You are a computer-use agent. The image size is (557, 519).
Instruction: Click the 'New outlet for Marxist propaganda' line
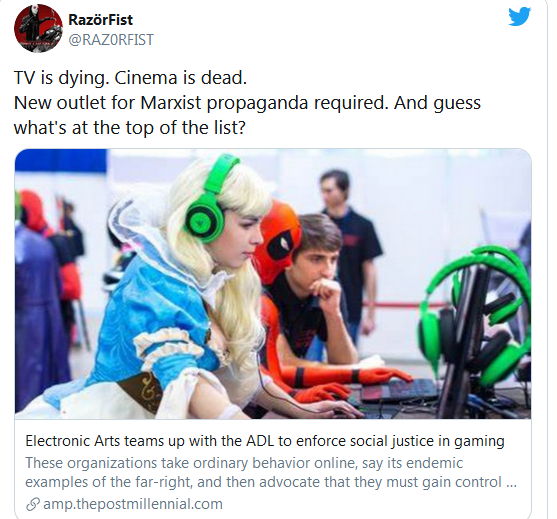[247, 103]
